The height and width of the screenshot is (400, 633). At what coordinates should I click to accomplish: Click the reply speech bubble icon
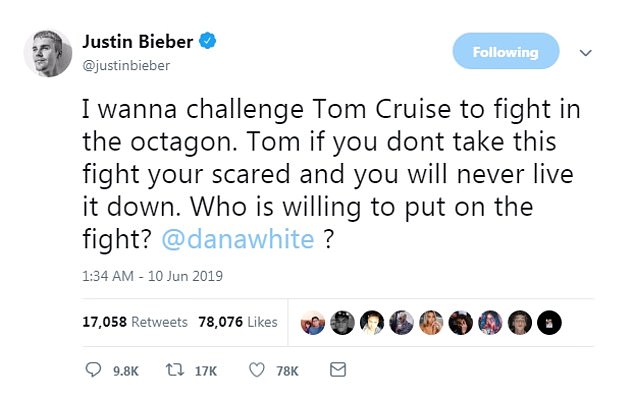tap(92, 371)
